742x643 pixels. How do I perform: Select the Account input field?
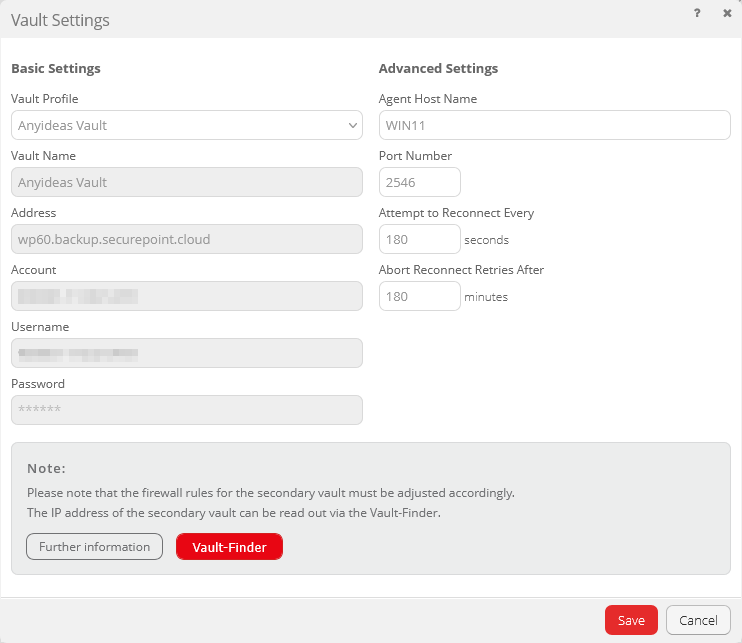(x=186, y=296)
